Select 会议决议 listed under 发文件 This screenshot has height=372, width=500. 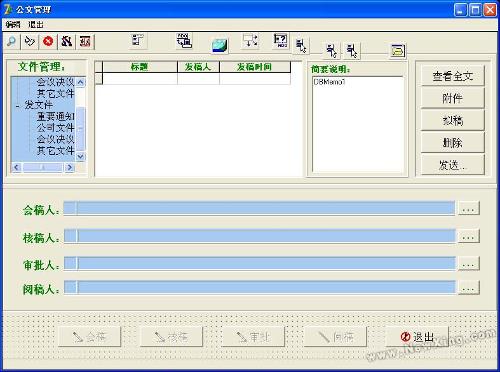click(55, 139)
